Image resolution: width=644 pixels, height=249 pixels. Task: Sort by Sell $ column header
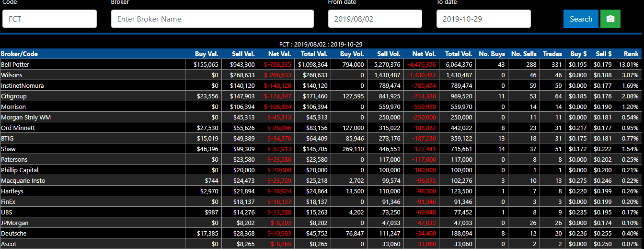pos(604,54)
